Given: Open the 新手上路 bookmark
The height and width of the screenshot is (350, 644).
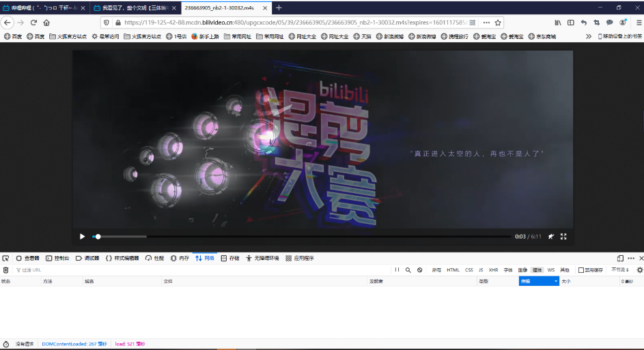Looking at the screenshot, I should (206, 37).
